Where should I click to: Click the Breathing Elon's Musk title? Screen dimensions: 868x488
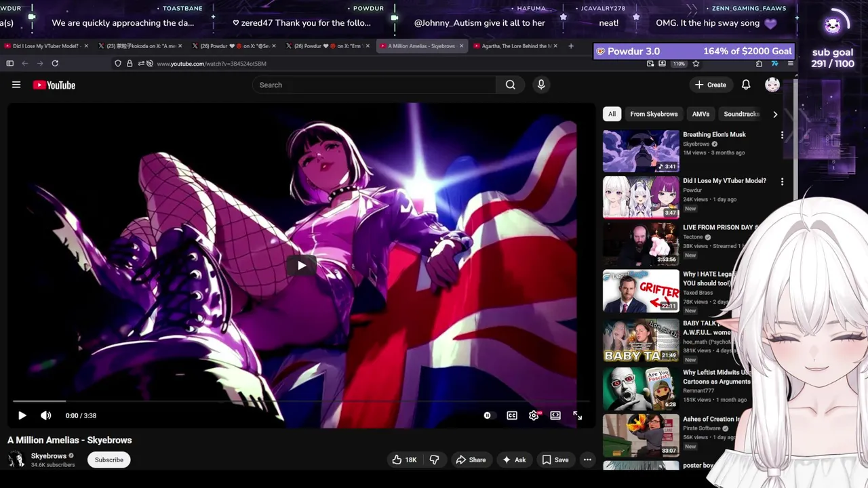tap(714, 134)
